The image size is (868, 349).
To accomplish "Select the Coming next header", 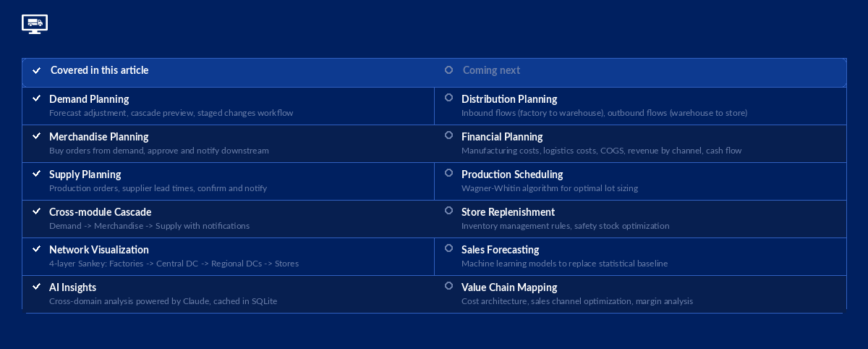I will 491,70.
